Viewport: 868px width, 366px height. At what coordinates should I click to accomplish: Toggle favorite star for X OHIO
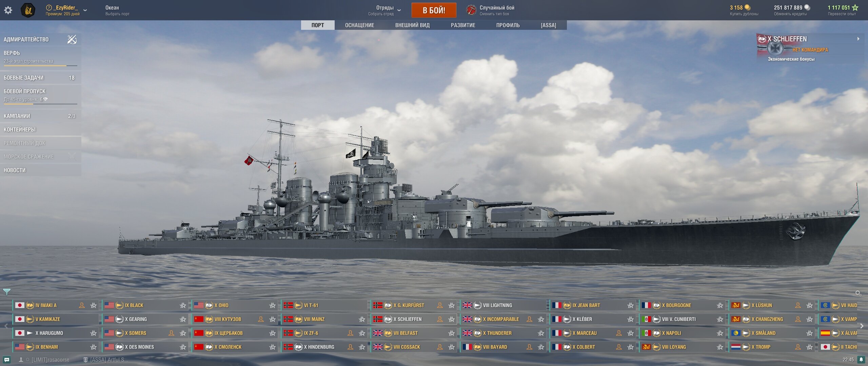pos(272,305)
